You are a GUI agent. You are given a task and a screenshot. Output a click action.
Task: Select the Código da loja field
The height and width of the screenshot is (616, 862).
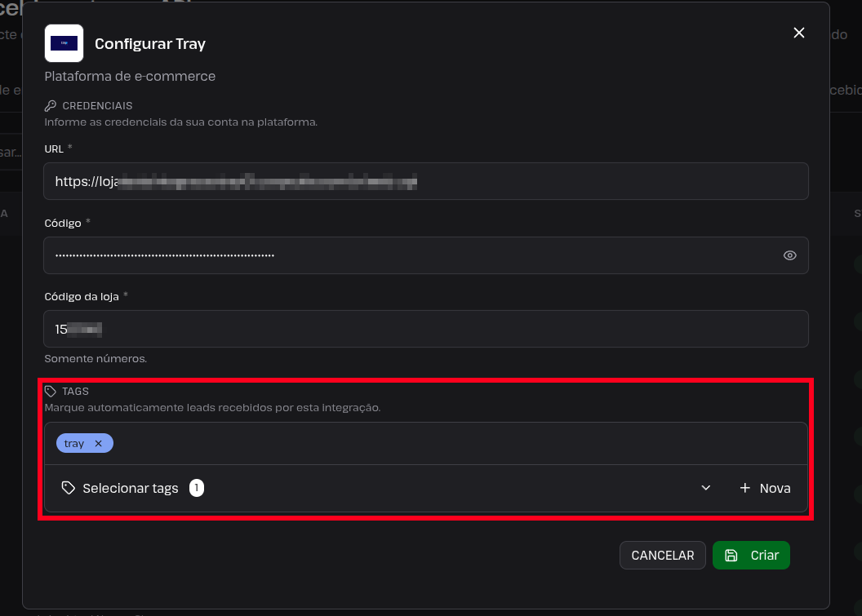coord(425,329)
